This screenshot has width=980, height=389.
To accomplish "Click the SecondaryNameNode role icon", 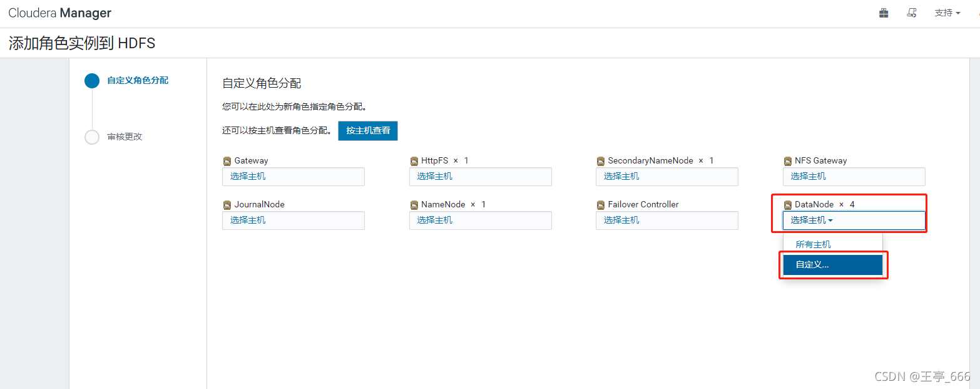I will [x=601, y=160].
